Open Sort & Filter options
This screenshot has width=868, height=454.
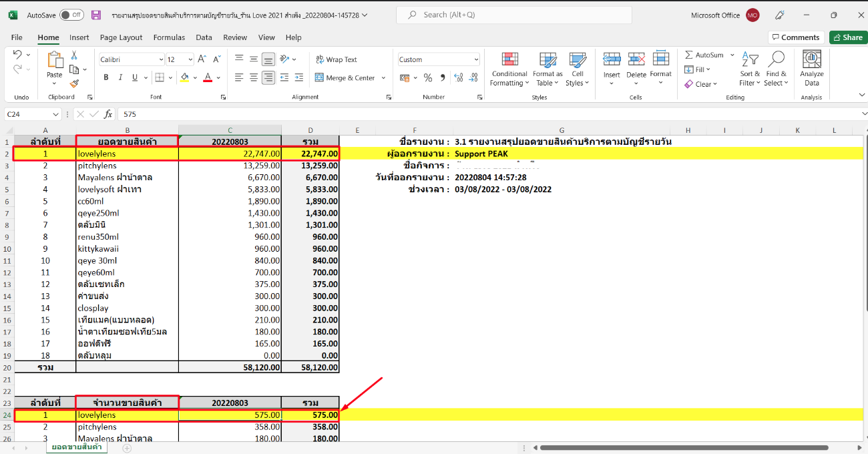coord(750,69)
